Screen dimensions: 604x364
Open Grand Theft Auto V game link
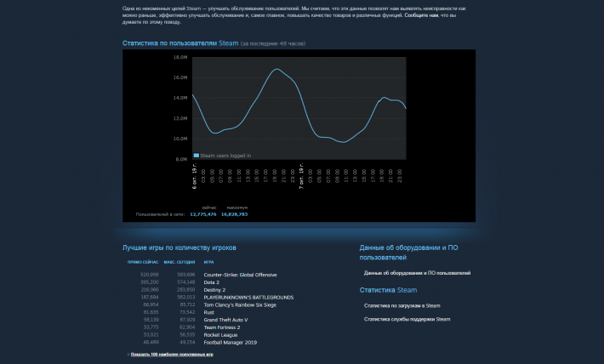[x=225, y=320]
